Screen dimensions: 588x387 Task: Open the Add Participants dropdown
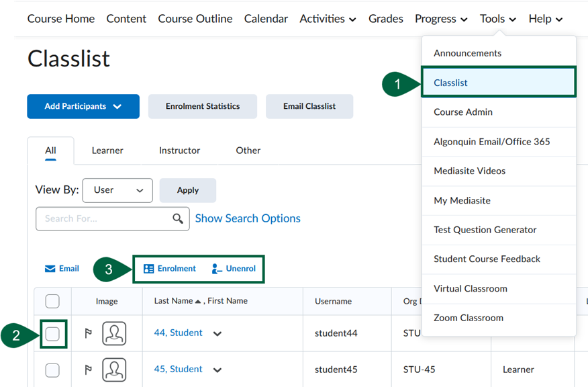point(83,106)
